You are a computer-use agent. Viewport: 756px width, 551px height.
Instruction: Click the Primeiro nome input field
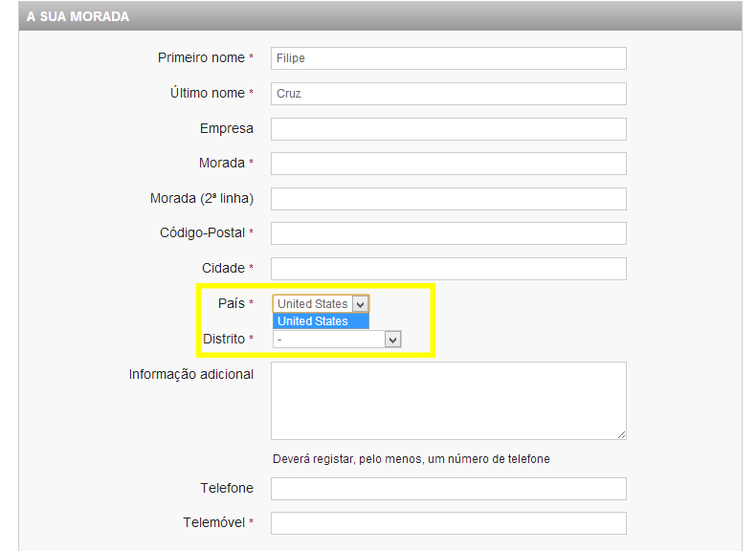click(449, 58)
